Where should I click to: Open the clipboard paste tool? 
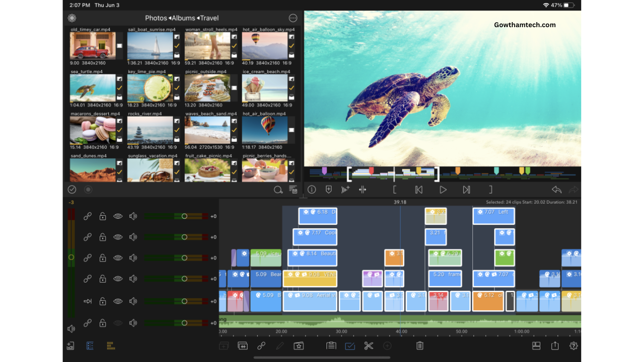point(331,346)
